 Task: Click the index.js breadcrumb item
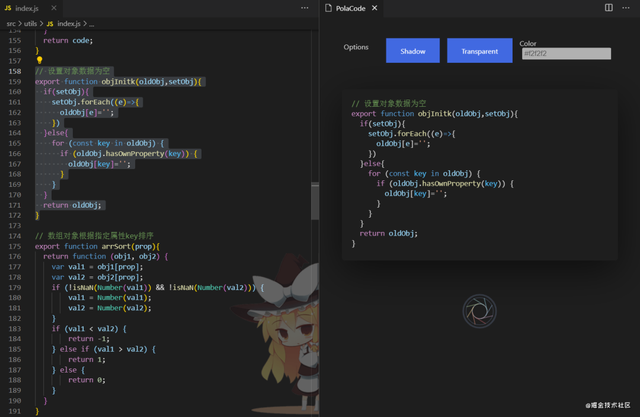click(x=69, y=24)
